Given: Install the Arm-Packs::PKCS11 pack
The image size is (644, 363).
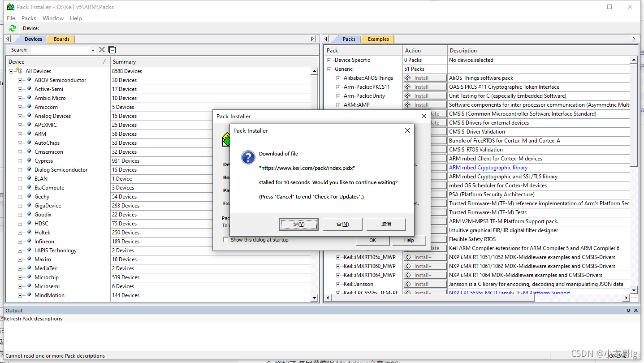Looking at the screenshot, I should tap(425, 87).
